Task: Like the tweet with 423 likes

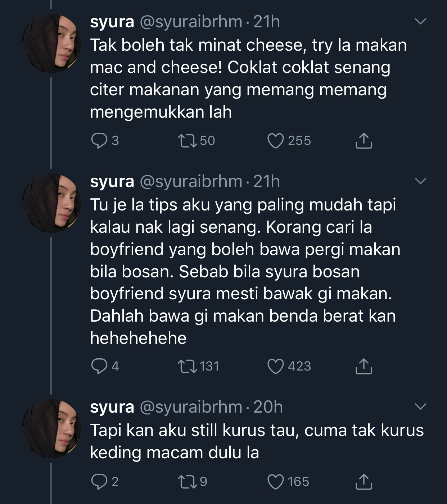Action: (276, 366)
